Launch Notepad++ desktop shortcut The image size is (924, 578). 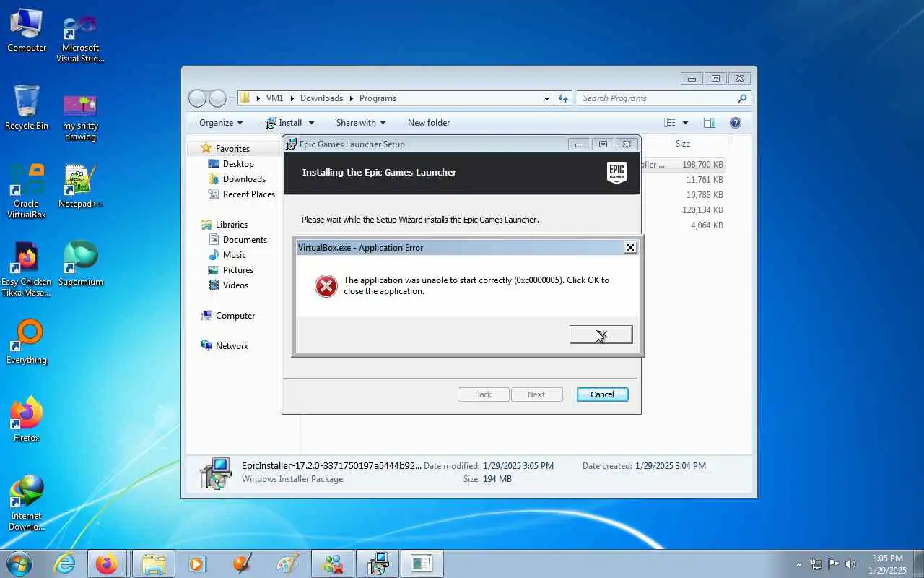coord(80,186)
